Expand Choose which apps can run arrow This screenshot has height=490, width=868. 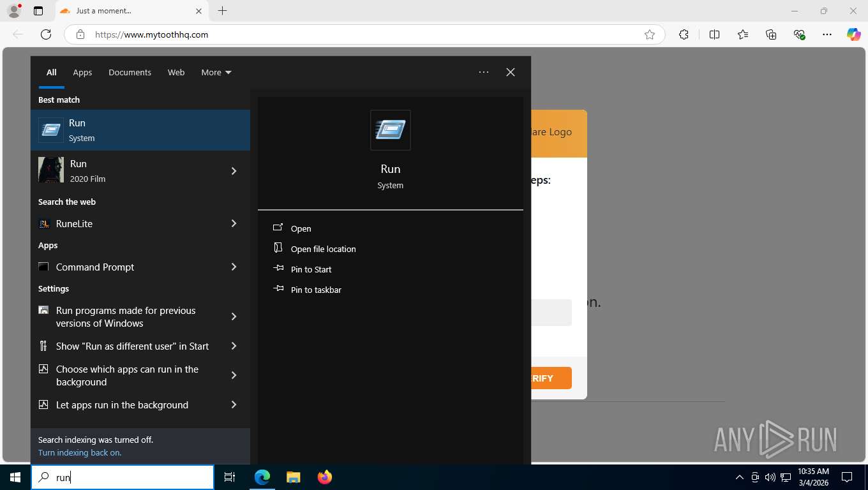(234, 375)
